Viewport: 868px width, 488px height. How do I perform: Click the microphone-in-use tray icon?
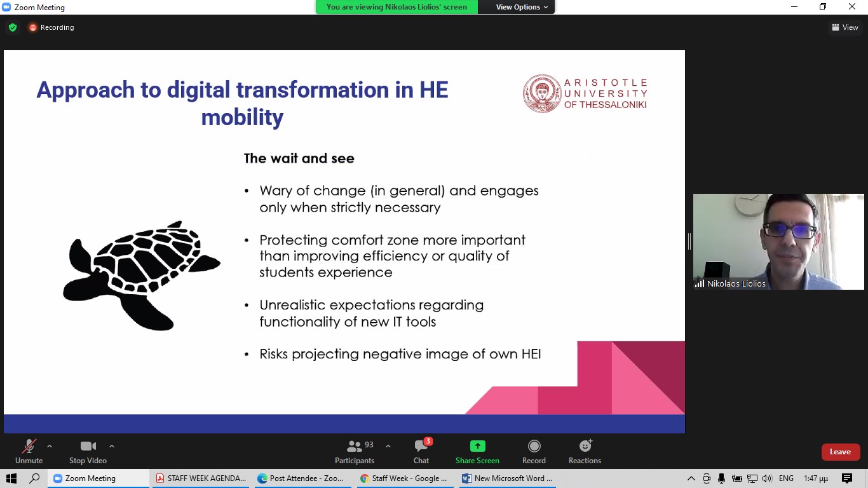click(722, 478)
